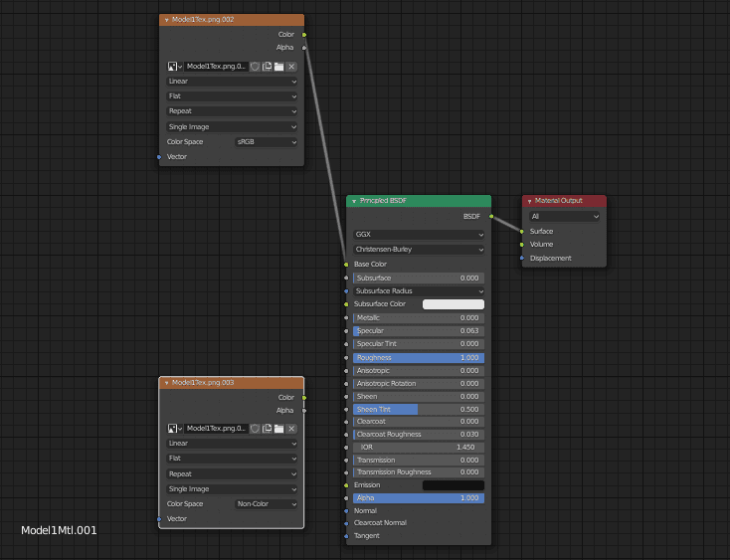Click the Specular 0.063 slider
The height and width of the screenshot is (560, 730).
[419, 331]
